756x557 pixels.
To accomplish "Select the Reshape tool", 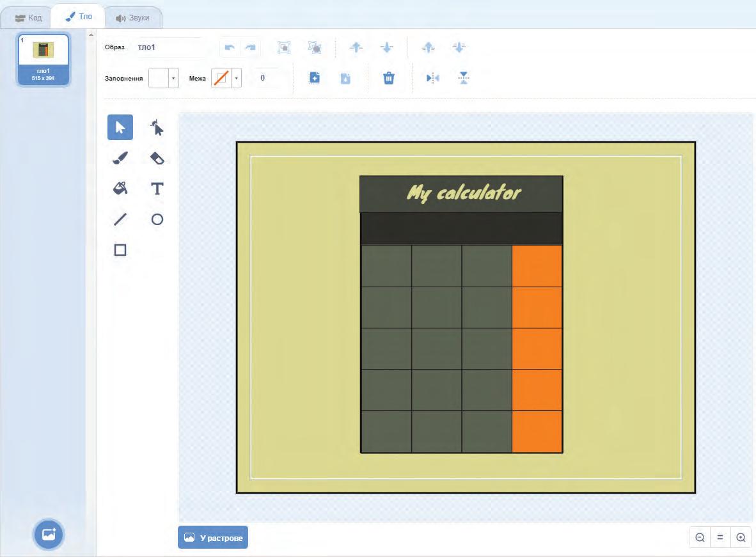I will point(157,127).
